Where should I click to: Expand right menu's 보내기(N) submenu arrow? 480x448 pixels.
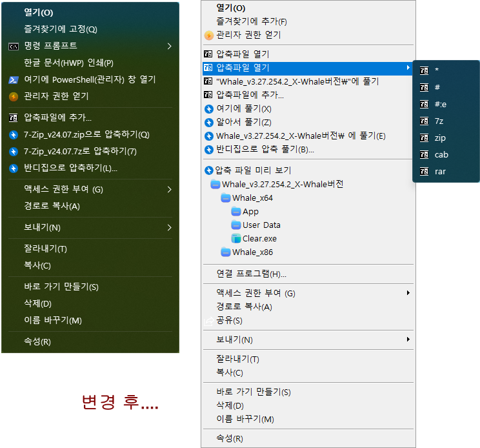pos(408,340)
